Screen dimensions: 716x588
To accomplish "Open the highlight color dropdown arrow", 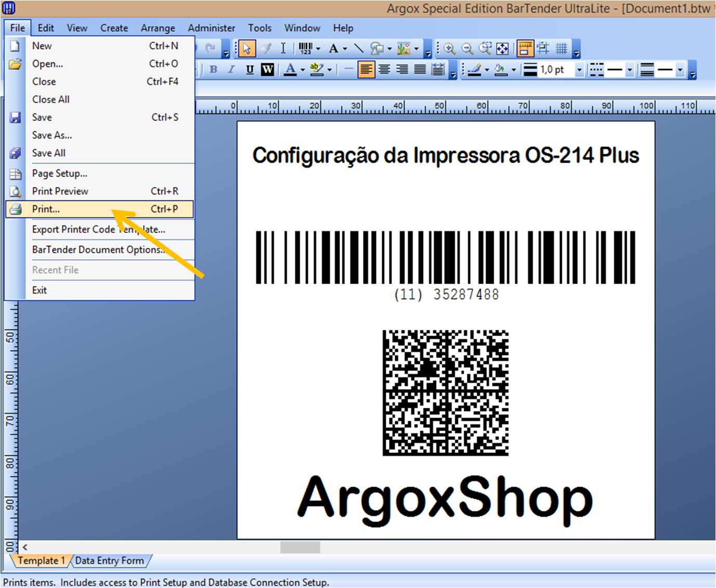I will 329,70.
